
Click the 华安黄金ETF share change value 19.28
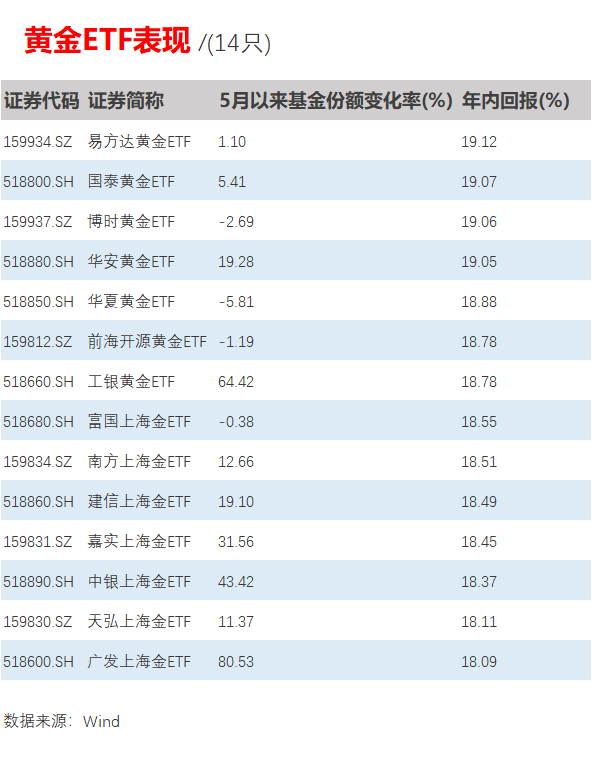click(x=236, y=262)
